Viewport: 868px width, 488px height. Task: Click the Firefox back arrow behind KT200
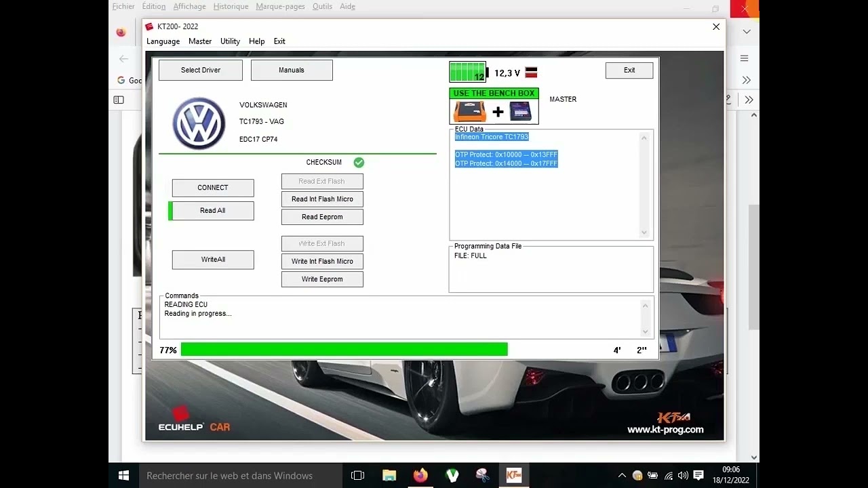point(123,59)
